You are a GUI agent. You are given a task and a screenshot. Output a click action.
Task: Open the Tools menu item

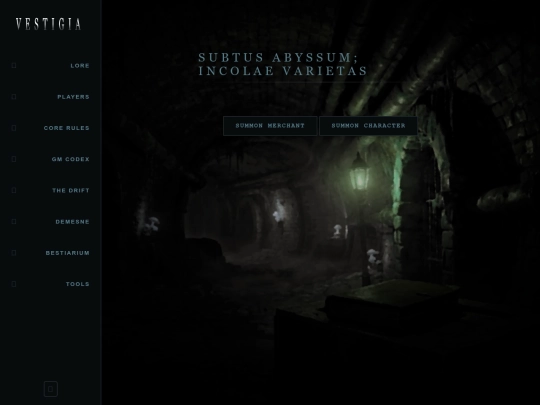pos(77,284)
